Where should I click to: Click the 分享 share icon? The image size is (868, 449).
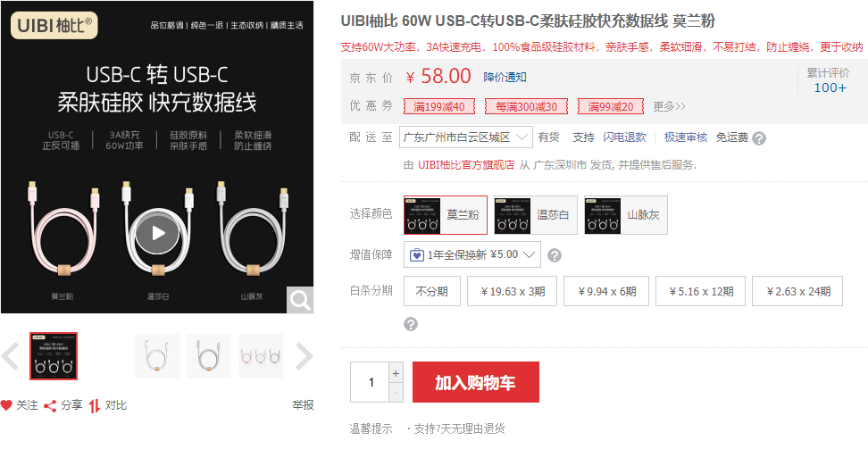pos(50,406)
